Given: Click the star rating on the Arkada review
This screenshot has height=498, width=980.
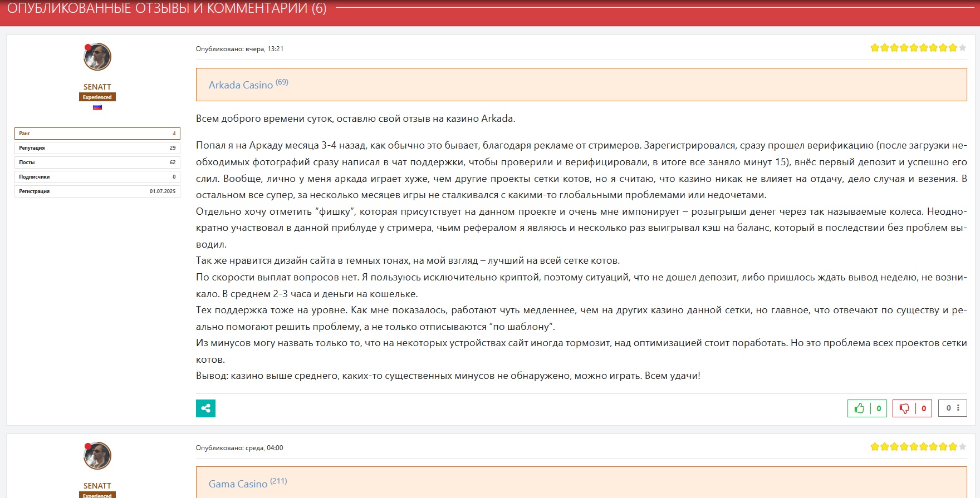Looking at the screenshot, I should point(918,48).
